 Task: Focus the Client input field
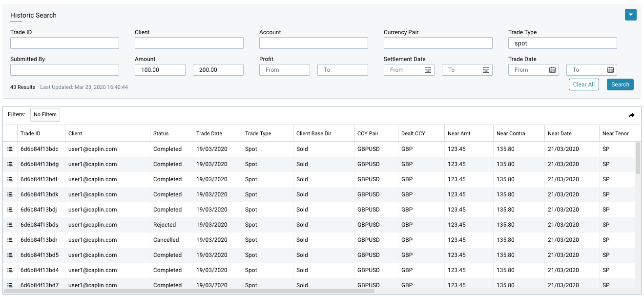coord(189,43)
